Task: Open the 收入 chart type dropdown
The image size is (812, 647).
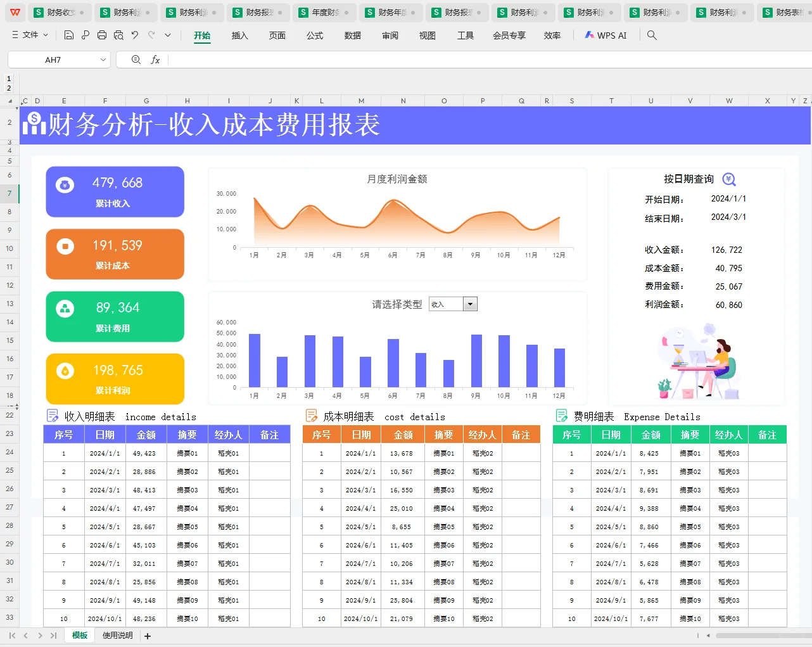Action: pyautogui.click(x=469, y=304)
